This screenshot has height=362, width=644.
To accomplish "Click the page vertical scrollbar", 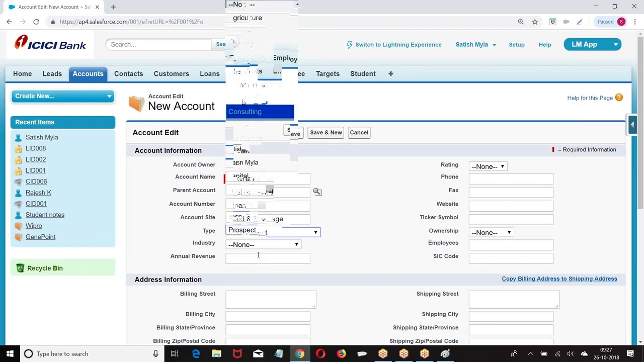I will (x=640, y=123).
